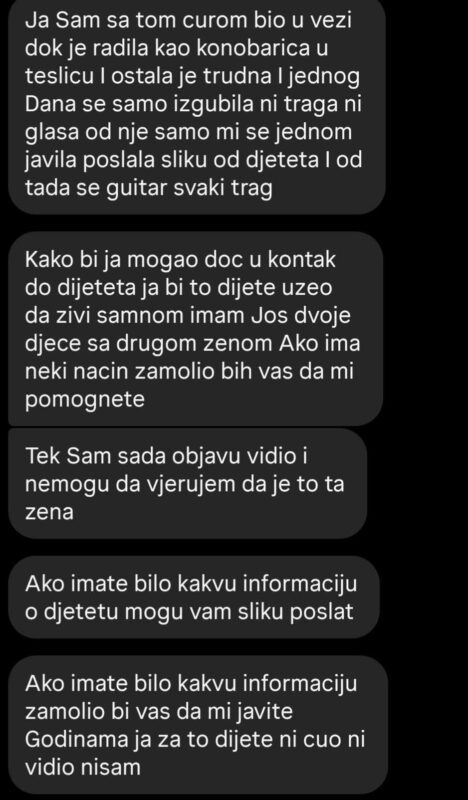Click the word "djetetu" in the fourth message
The image size is (468, 800).
(84, 611)
